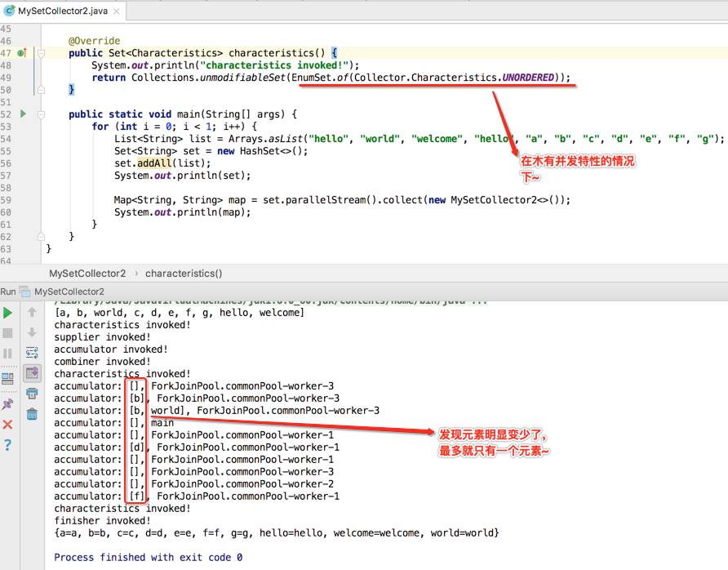The width and height of the screenshot is (728, 570).
Task: Click the final map output line in console
Action: click(x=277, y=532)
